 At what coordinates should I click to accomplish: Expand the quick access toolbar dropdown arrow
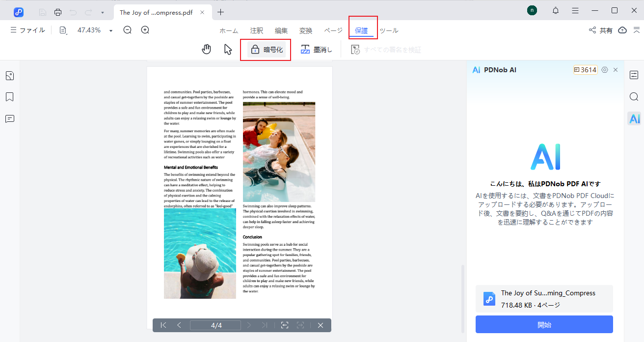tap(102, 12)
